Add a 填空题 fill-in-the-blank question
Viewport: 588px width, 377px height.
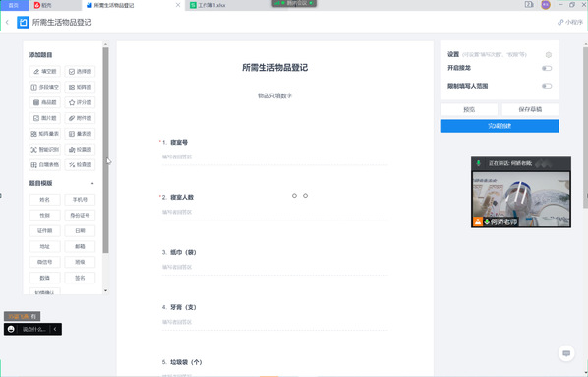(44, 71)
